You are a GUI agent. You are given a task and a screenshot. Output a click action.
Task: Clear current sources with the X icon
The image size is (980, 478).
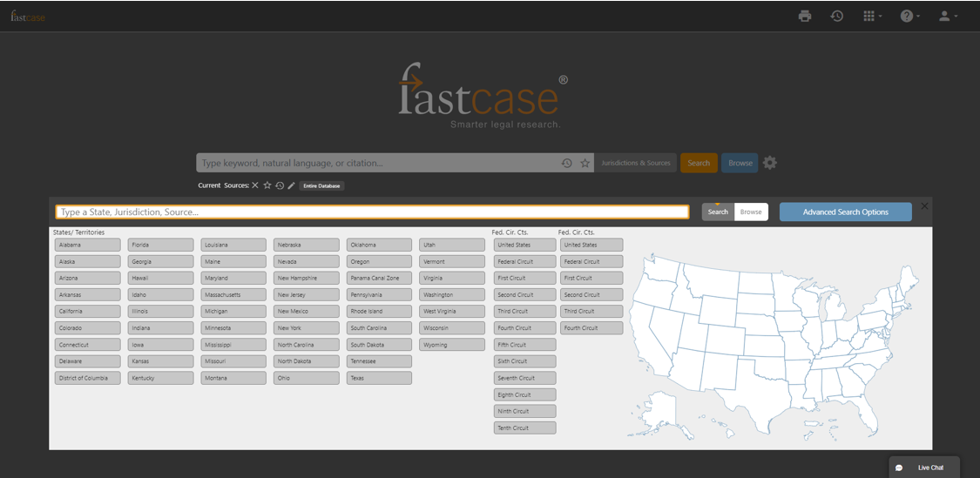pos(255,185)
